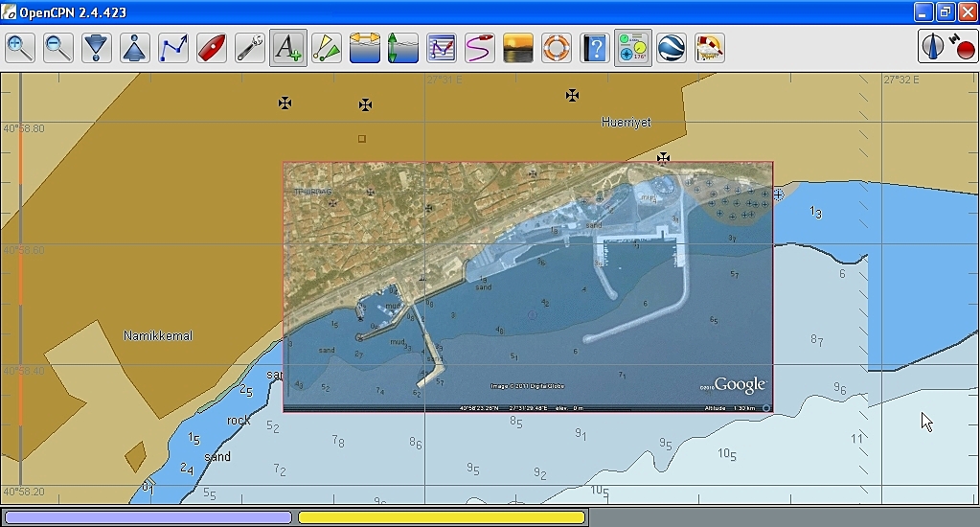Toggle the track recording S-curve

tap(479, 48)
